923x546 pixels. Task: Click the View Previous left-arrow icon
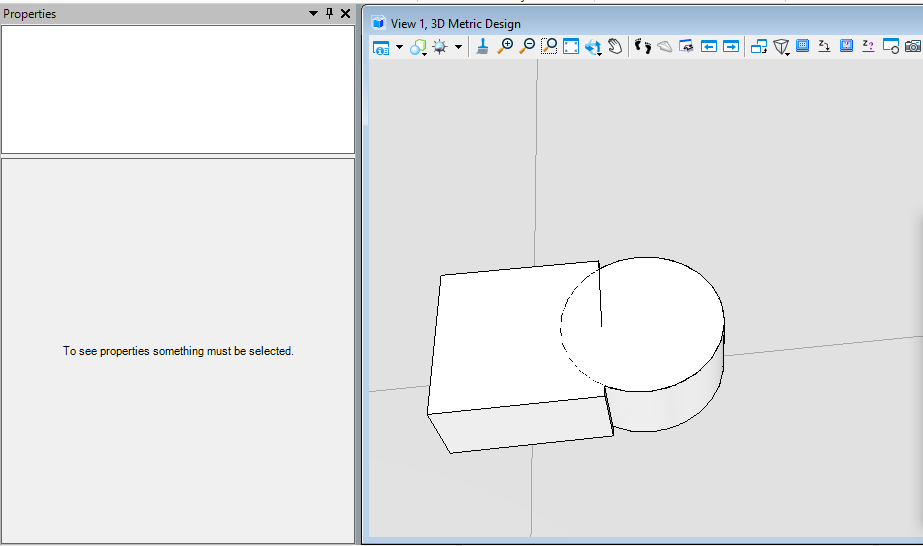709,46
